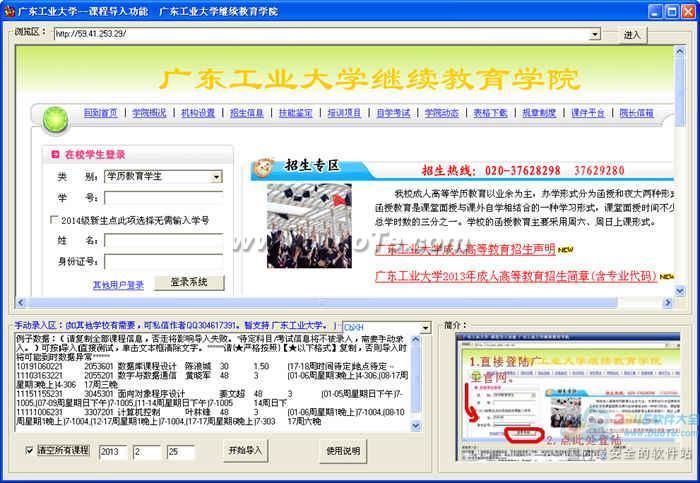This screenshot has width=700, height=483.
Task: Tick the 2014级新生 no-student-number checkbox
Action: [x=54, y=219]
